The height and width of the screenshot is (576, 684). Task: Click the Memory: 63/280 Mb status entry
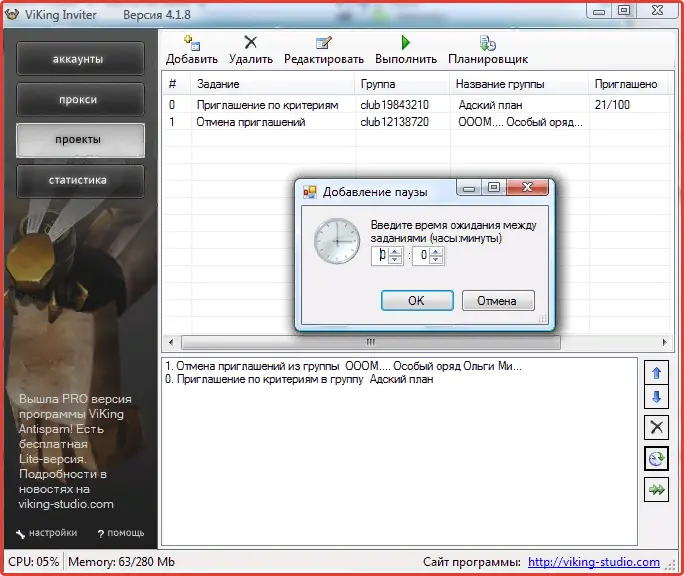point(121,562)
